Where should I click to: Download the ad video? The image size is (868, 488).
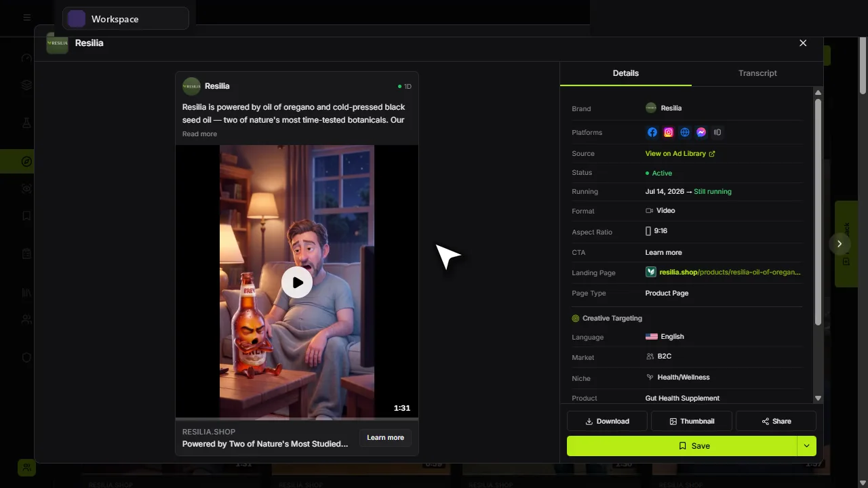607,421
